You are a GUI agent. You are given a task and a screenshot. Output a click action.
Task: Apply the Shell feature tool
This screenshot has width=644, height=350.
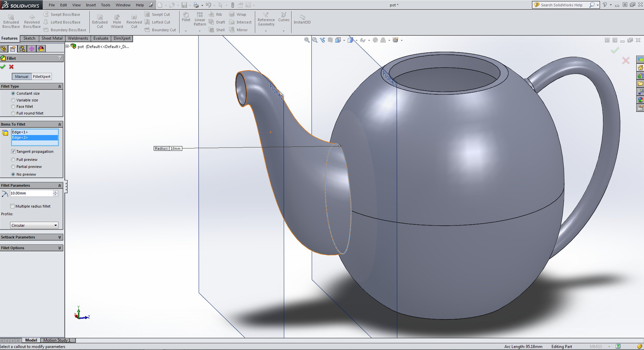click(x=217, y=30)
